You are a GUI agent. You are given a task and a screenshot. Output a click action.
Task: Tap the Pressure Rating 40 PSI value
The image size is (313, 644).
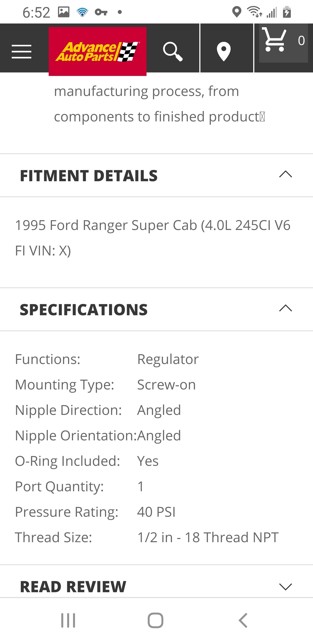pos(156,512)
